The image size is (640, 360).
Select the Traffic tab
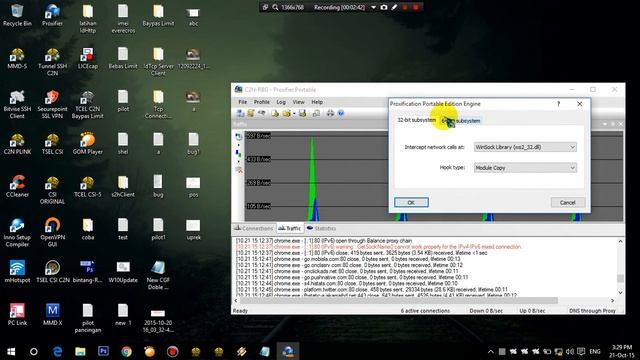[289, 228]
